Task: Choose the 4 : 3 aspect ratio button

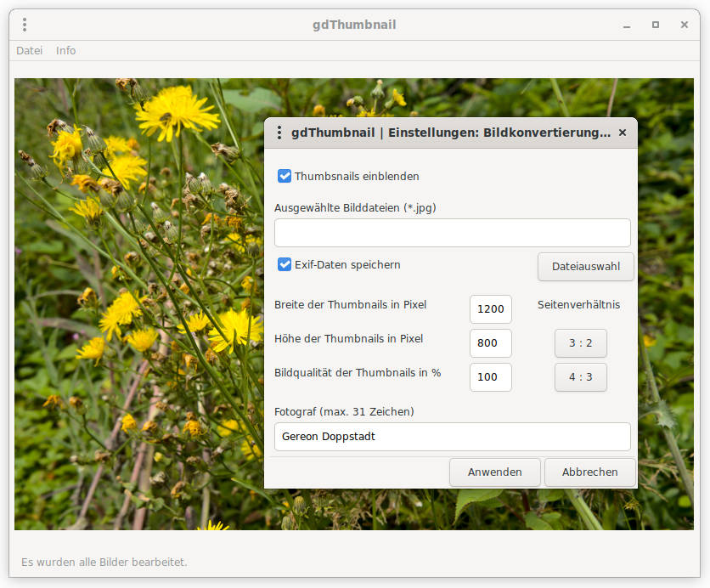Action: [x=580, y=377]
